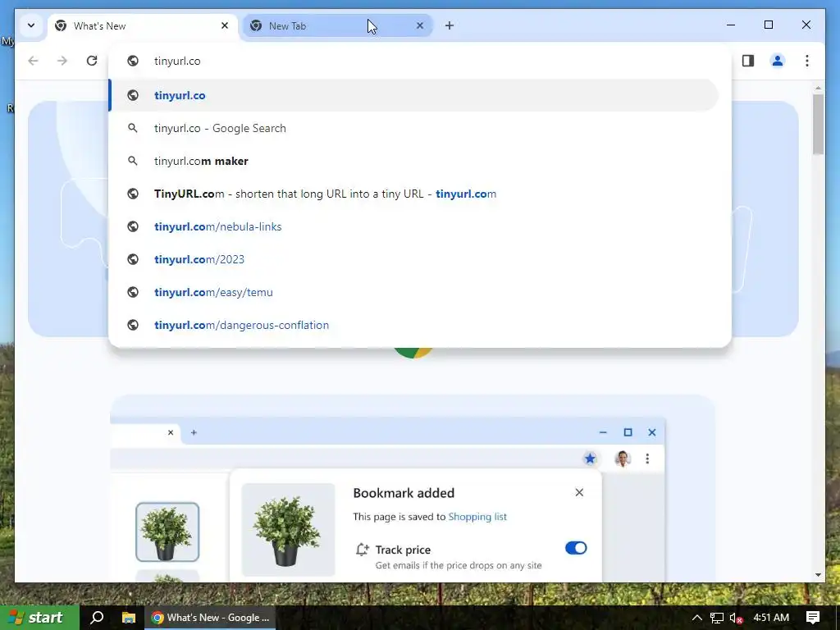
Task: Toggle the Track price switch
Action: [x=576, y=548]
